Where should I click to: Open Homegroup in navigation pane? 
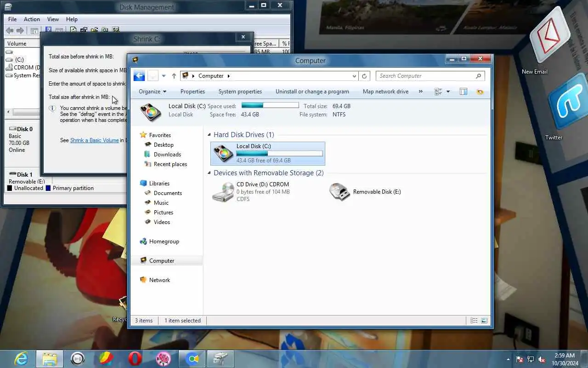(164, 241)
